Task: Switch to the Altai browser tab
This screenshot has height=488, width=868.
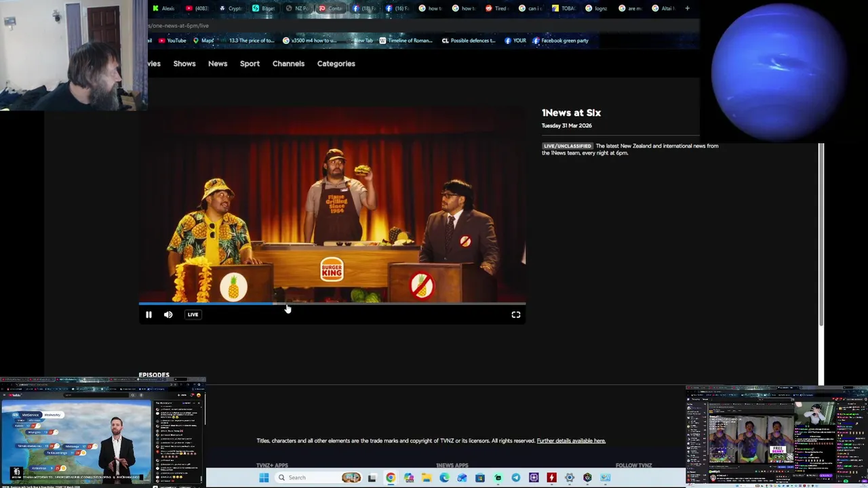Action: click(x=663, y=8)
